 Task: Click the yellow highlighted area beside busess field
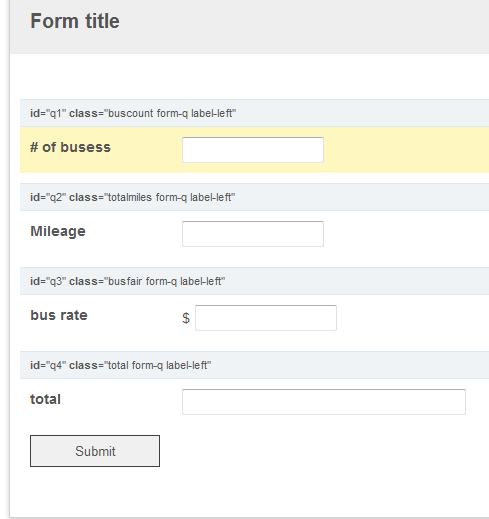click(406, 150)
